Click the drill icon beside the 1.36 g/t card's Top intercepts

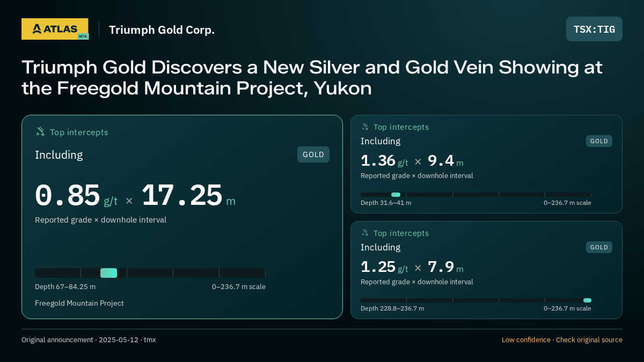click(x=365, y=127)
